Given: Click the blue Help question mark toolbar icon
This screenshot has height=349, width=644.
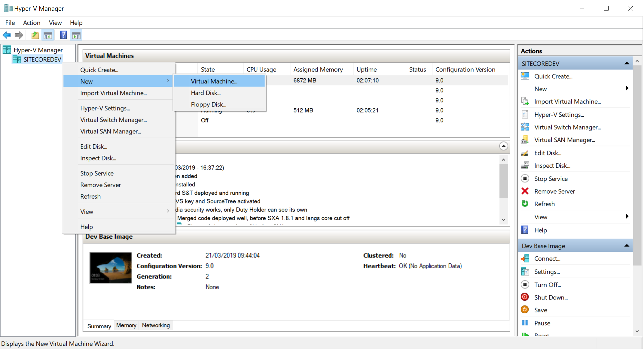Looking at the screenshot, I should click(x=63, y=35).
